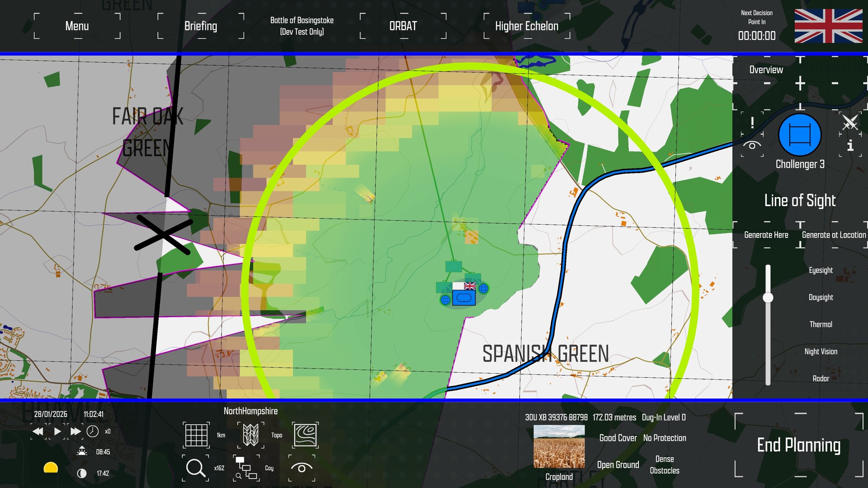Adjust the line of sight sensor slider handle

(x=768, y=297)
